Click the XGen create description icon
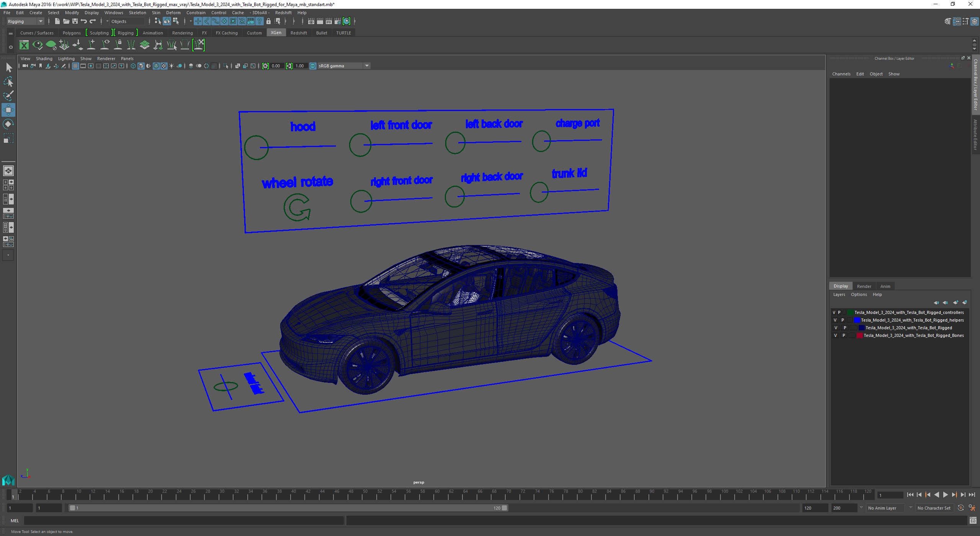The image size is (980, 536). [x=64, y=45]
